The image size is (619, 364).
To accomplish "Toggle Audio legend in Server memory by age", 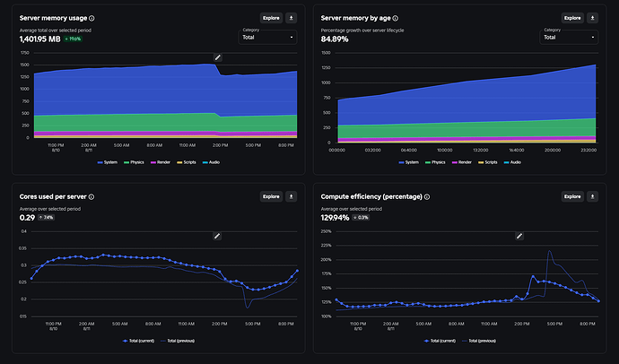I will click(x=512, y=162).
